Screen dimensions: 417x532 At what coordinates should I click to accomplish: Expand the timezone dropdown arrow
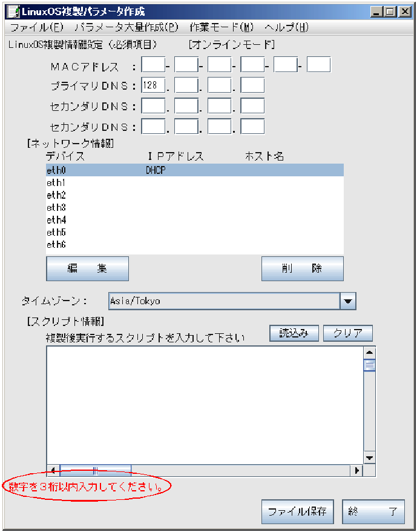348,301
